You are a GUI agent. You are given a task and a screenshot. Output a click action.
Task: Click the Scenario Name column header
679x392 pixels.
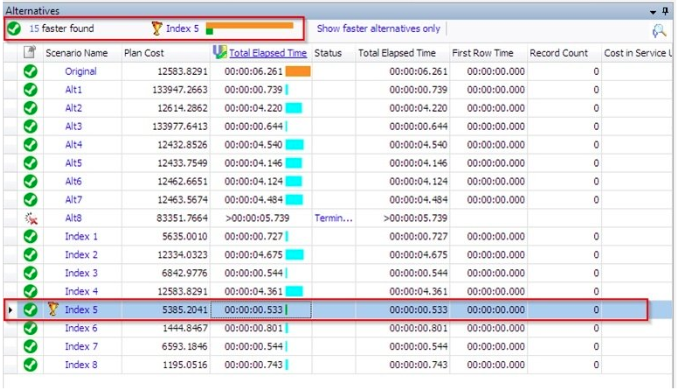pos(77,53)
